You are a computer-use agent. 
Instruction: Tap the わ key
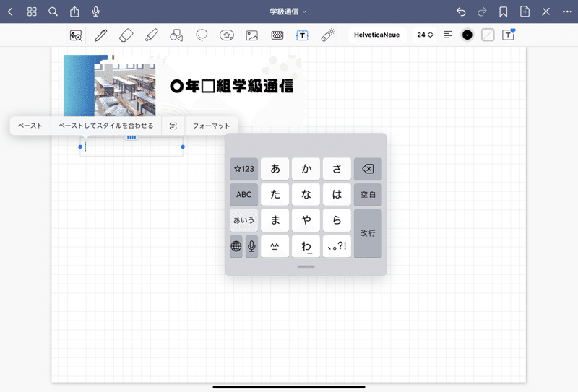tap(306, 246)
